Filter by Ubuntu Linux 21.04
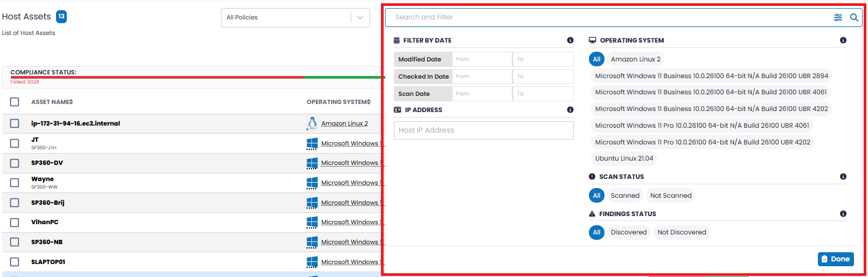The width and height of the screenshot is (868, 277). (x=624, y=158)
